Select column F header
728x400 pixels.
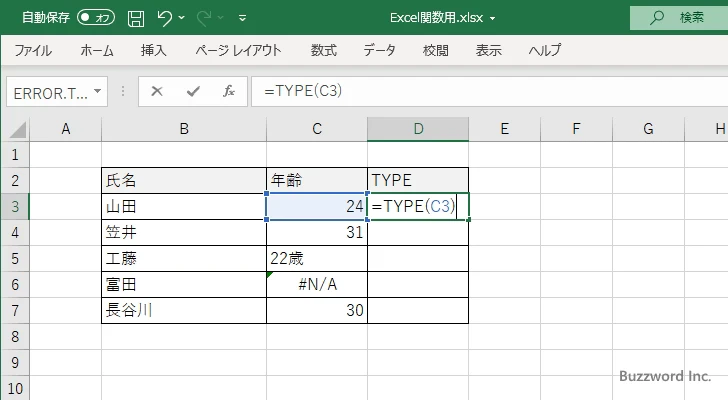tap(576, 129)
